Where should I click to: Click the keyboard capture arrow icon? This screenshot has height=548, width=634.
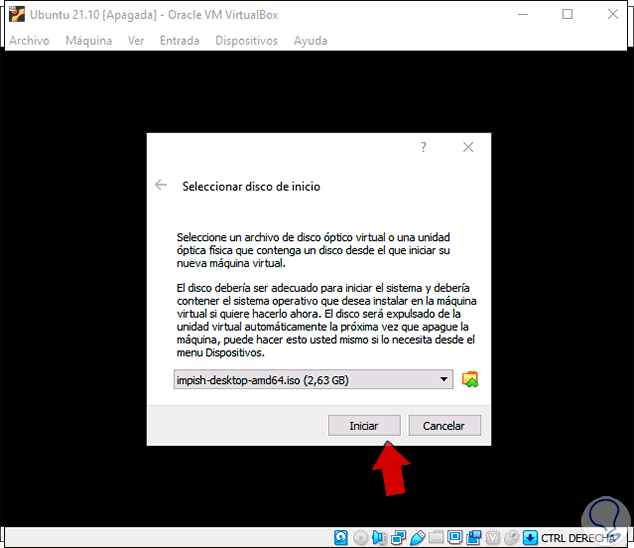click(530, 537)
